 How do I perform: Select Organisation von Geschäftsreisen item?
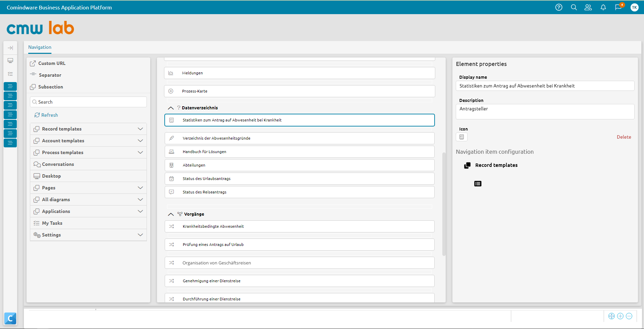pos(299,263)
